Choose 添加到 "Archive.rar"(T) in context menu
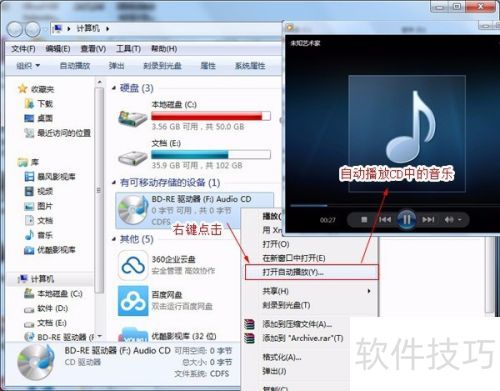 coord(303,338)
